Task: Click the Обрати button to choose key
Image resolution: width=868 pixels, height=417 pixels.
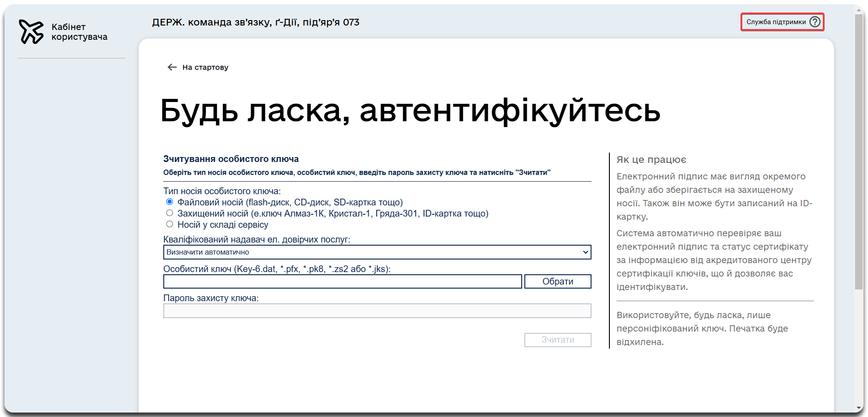Action: coord(558,281)
